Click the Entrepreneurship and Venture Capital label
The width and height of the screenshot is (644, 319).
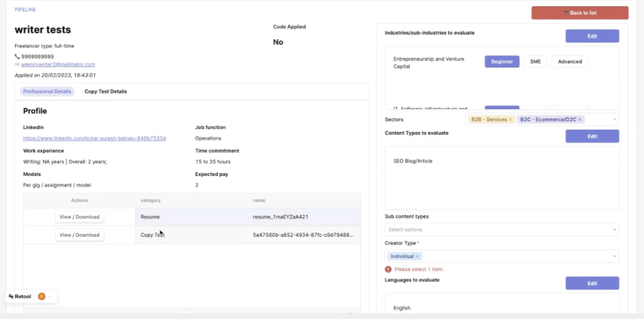coord(428,62)
